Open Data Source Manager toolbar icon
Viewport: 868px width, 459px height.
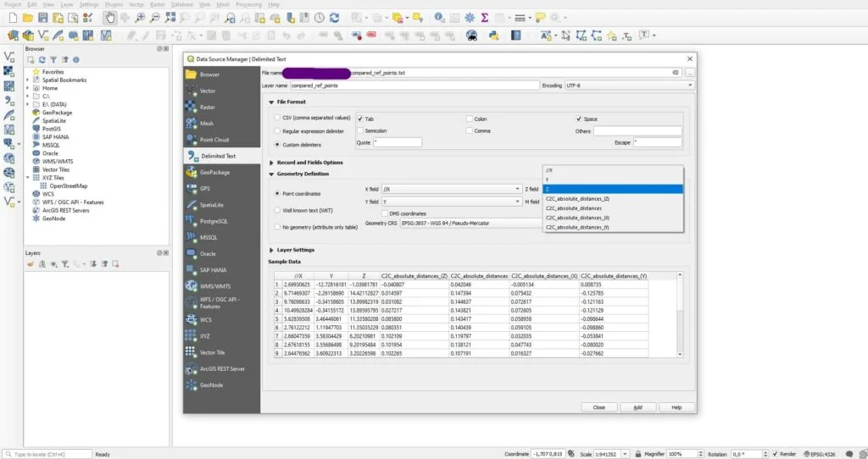point(13,36)
